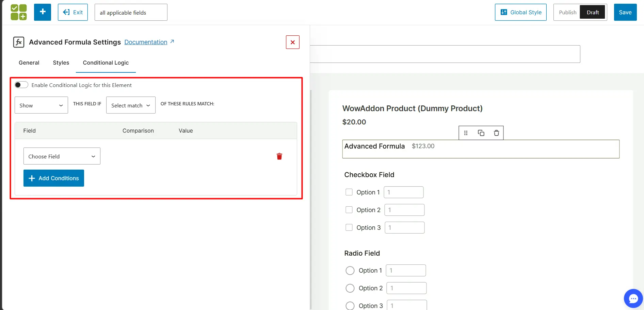Delete the Advanced Formula field in preview
Screen dimensions: 644x310
[496, 133]
